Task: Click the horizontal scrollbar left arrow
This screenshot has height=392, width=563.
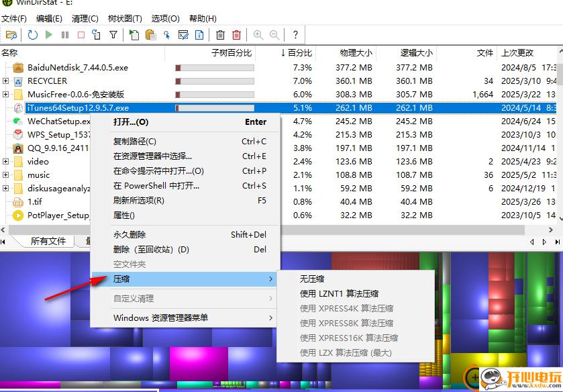Action: [4, 228]
